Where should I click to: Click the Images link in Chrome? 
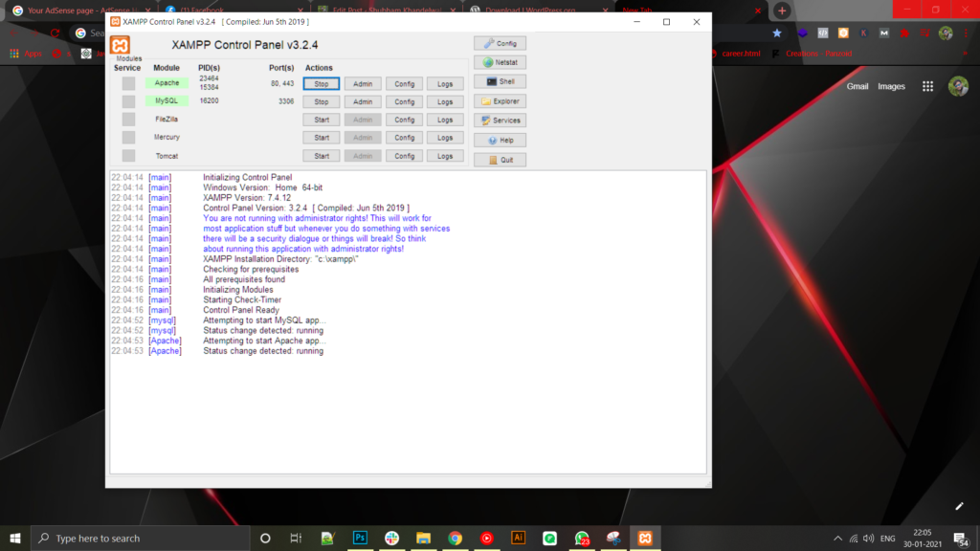coord(891,86)
